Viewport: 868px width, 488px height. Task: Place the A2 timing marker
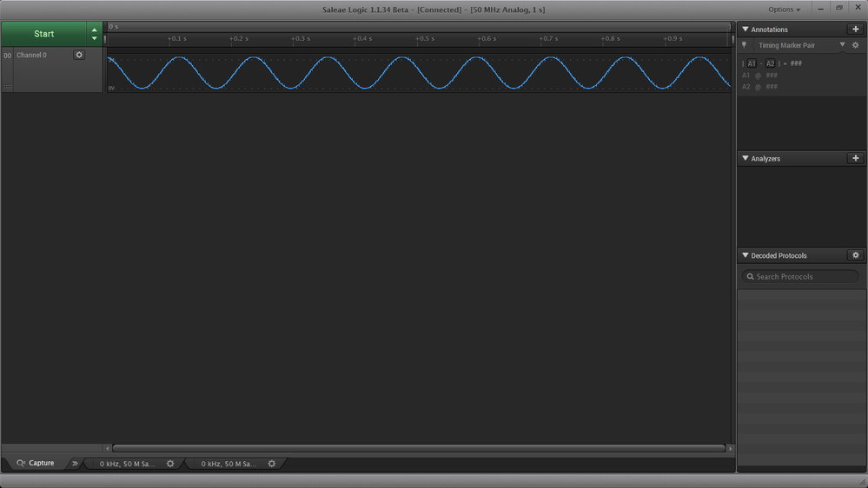(770, 63)
